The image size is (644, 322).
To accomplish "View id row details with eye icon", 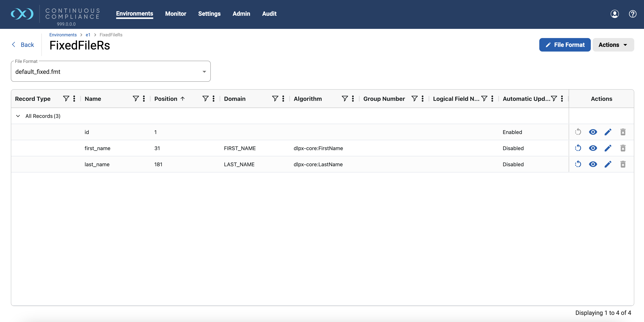I will point(593,132).
